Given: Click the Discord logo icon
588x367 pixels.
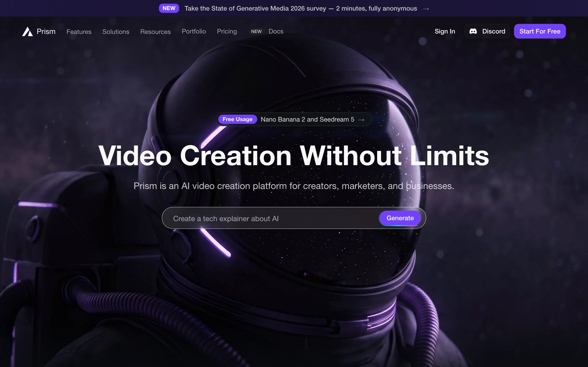Looking at the screenshot, I should pos(473,31).
